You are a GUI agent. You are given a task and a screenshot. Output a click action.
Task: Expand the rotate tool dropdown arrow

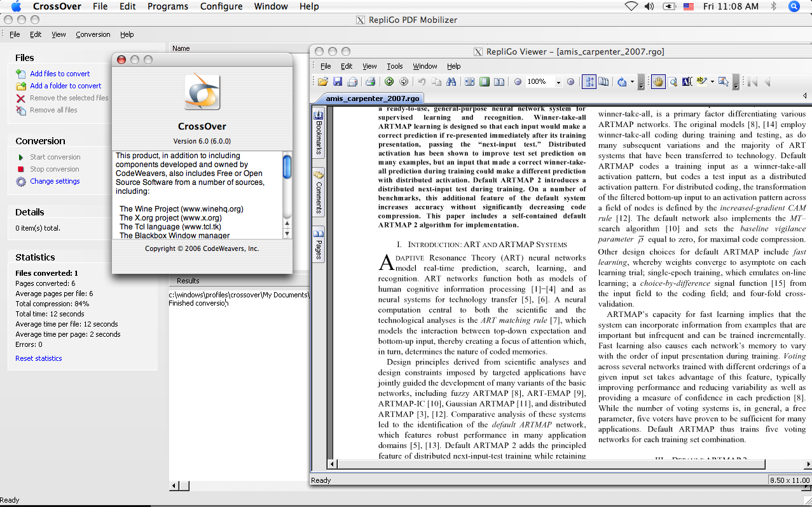tap(632, 81)
